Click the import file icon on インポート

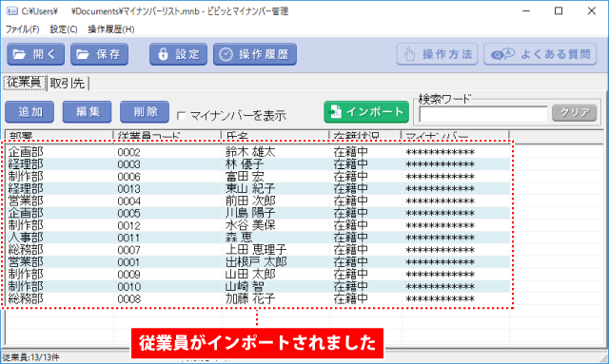coord(335,112)
